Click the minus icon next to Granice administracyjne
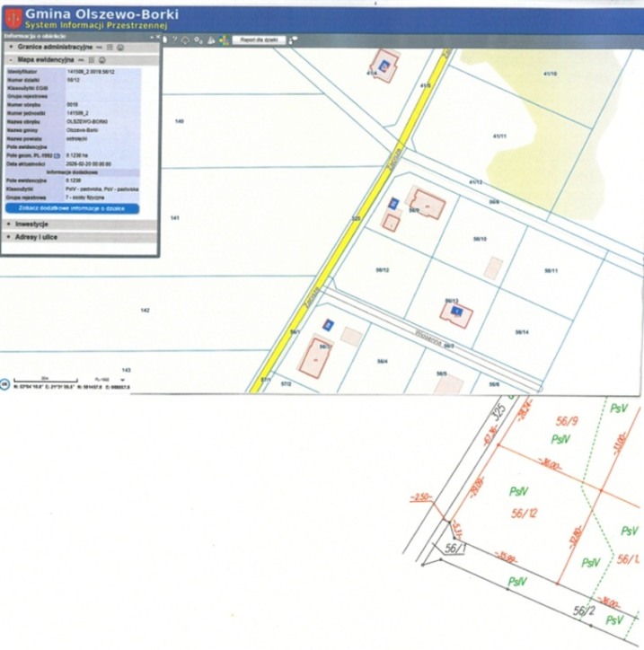This screenshot has height=650, width=644. [x=99, y=46]
